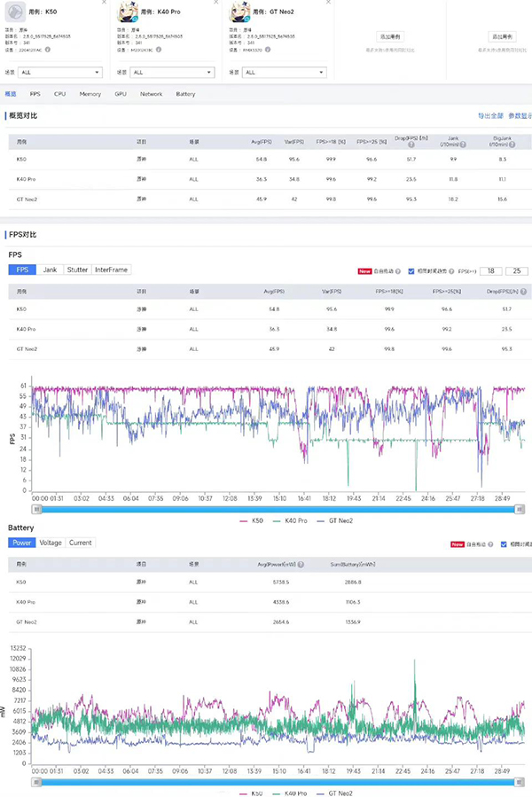Viewport: 532px width, 797px height.
Task: Click the FPS threshold field showing 18
Action: pyautogui.click(x=490, y=270)
